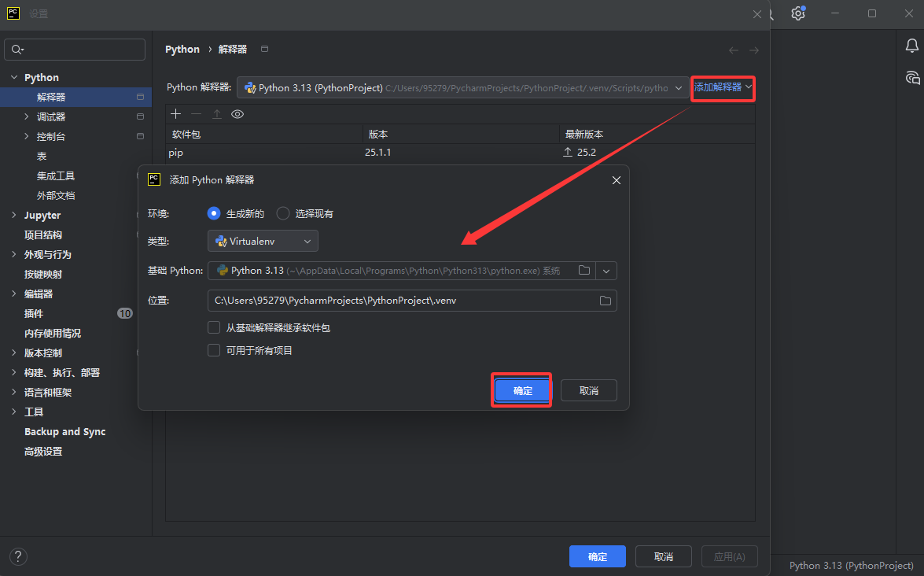Viewport: 924px width, 576px height.
Task: Open the notifications bell icon
Action: [911, 46]
